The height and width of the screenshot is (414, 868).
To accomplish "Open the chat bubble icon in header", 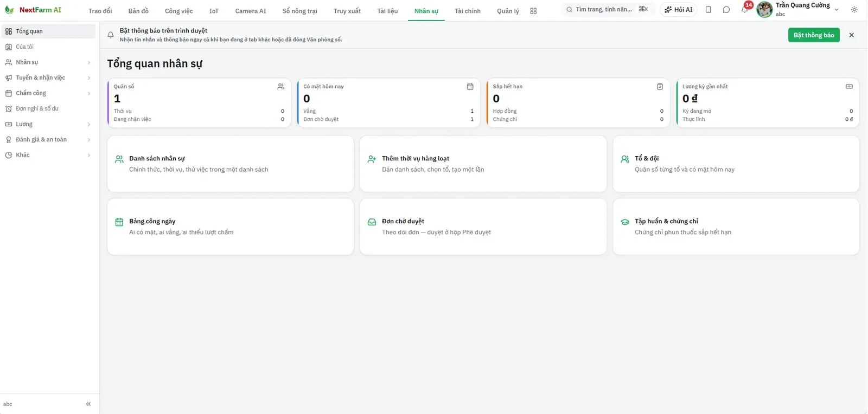I will [x=726, y=10].
